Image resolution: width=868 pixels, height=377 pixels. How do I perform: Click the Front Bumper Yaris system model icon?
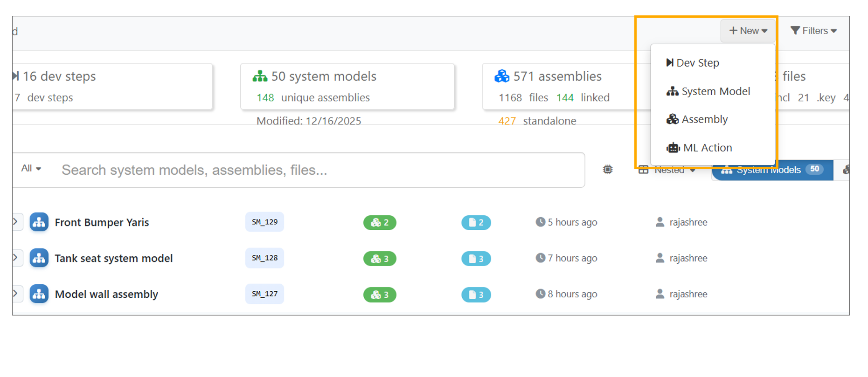[39, 222]
